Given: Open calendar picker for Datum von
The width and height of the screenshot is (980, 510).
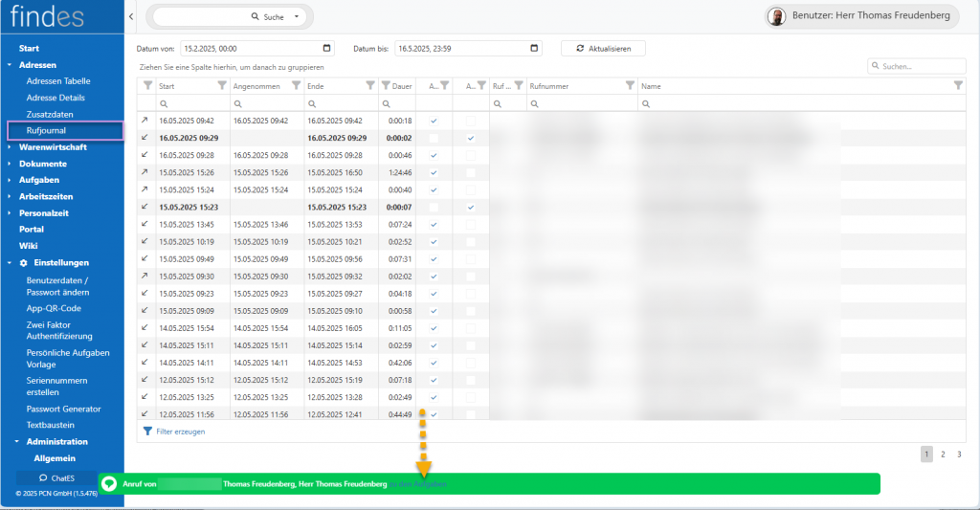Looking at the screenshot, I should [x=328, y=48].
